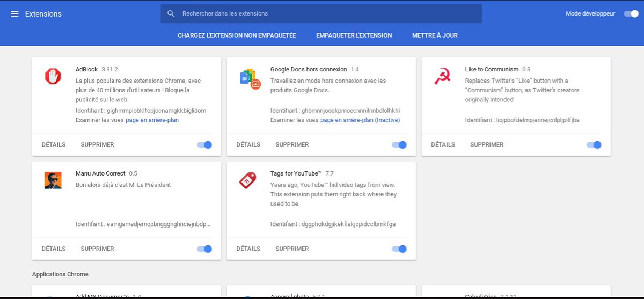The height and width of the screenshot is (299, 644).
Task: Click the Like to Communism title
Action: point(492,69)
